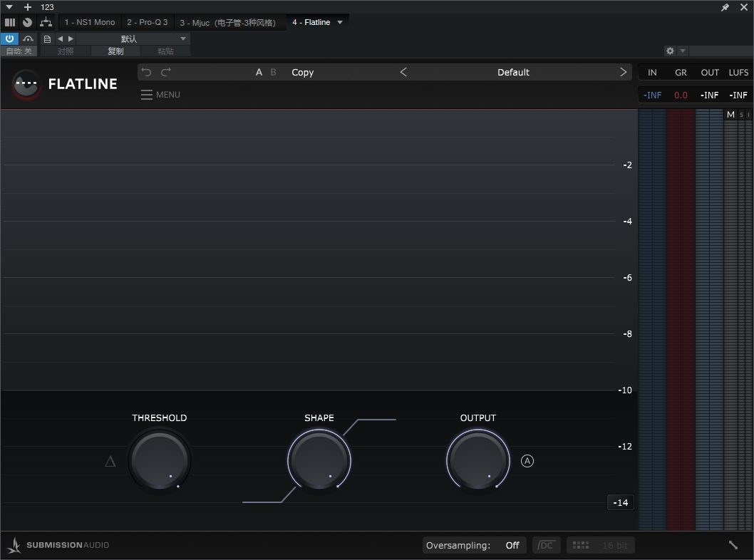Open the 16 bit depth selector
This screenshot has width=754, height=560.
click(x=615, y=545)
